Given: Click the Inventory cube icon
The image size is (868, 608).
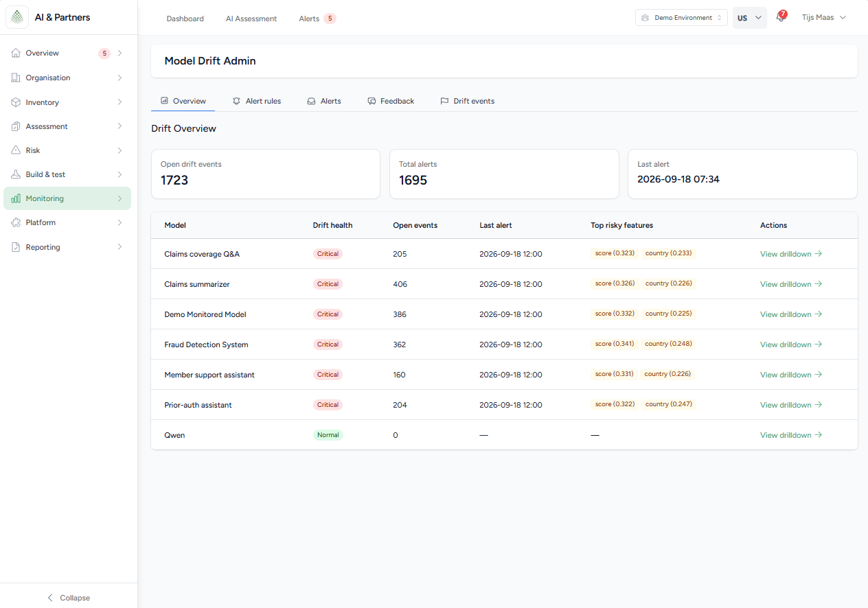Looking at the screenshot, I should tap(16, 102).
